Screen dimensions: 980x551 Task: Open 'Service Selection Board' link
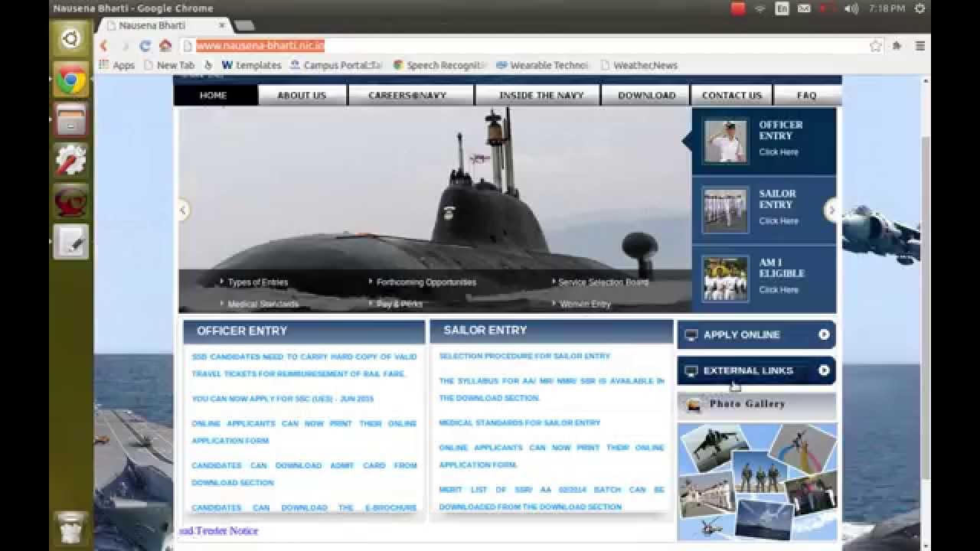point(603,282)
